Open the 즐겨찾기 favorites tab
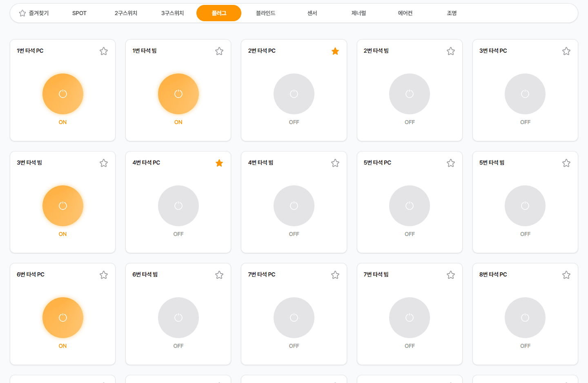Image resolution: width=588 pixels, height=383 pixels. (x=34, y=13)
